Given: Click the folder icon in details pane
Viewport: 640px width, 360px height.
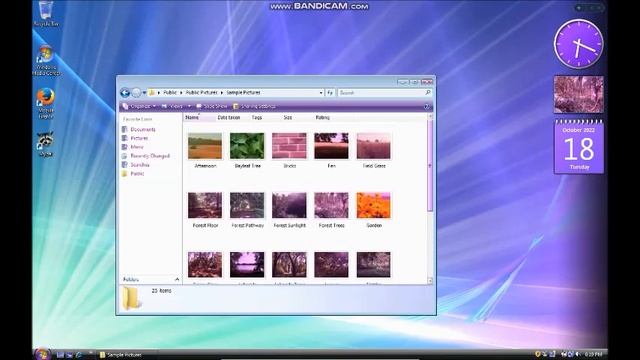Looking at the screenshot, I should point(131,298).
